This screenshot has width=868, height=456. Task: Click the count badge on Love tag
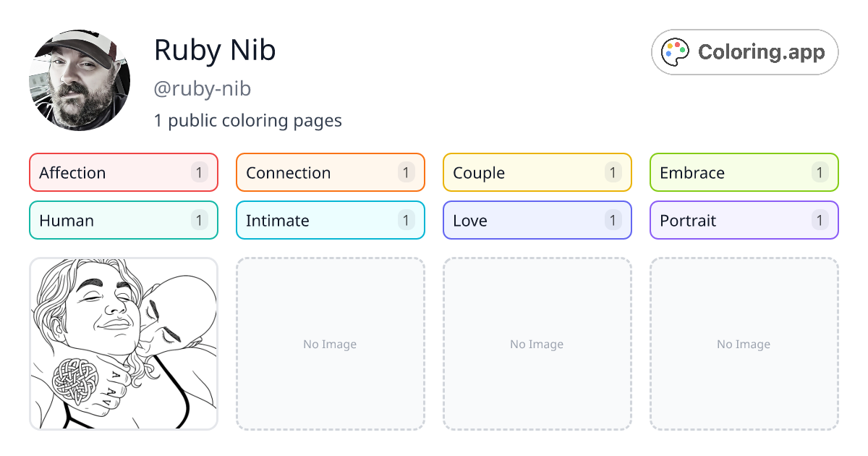point(613,220)
